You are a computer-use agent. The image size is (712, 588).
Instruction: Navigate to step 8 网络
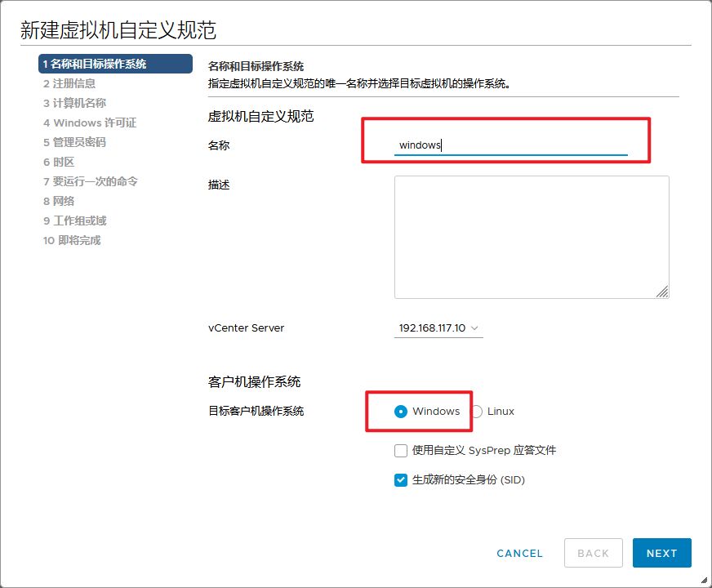(59, 201)
